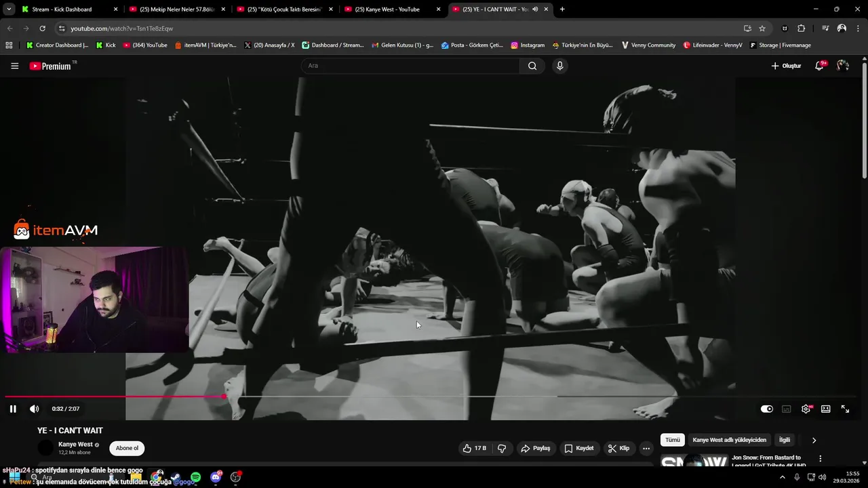Open Spotify from the taskbar
Image resolution: width=868 pixels, height=488 pixels.
point(195,477)
